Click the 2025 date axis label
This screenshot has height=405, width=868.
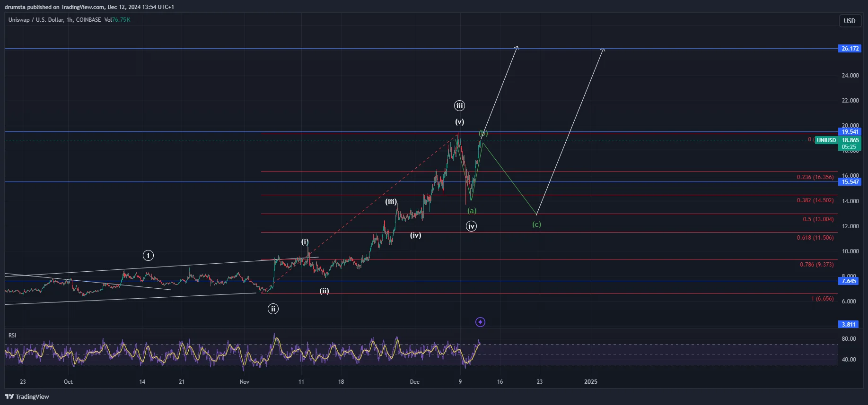[591, 382]
